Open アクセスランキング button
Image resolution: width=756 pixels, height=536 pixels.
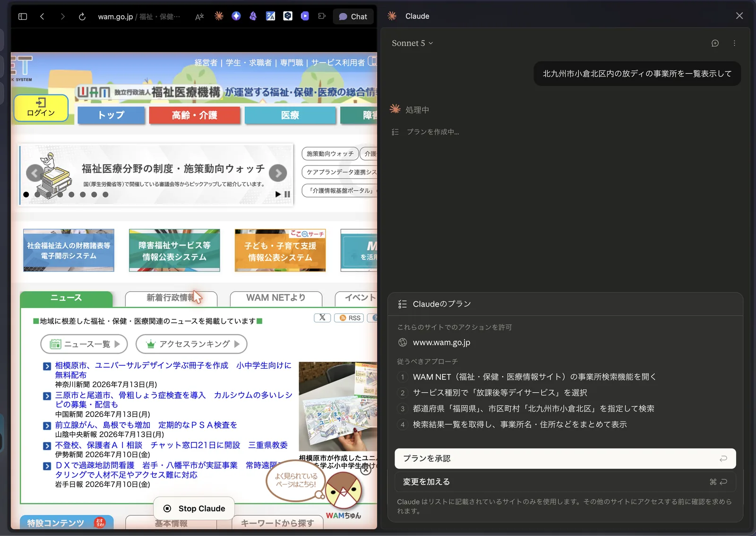point(191,344)
